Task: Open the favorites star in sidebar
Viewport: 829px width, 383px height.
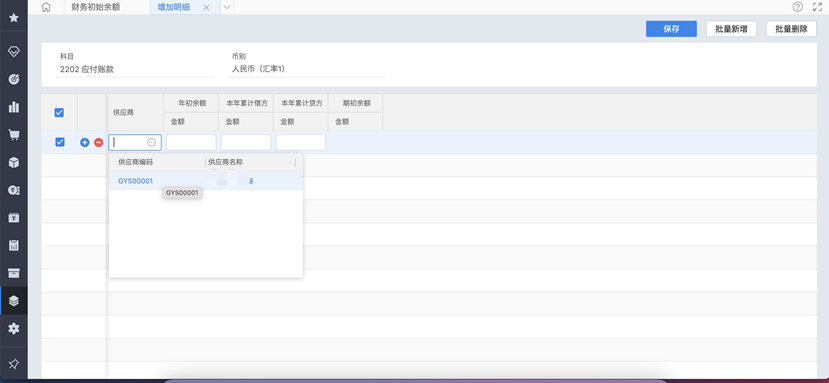Action: pos(14,18)
